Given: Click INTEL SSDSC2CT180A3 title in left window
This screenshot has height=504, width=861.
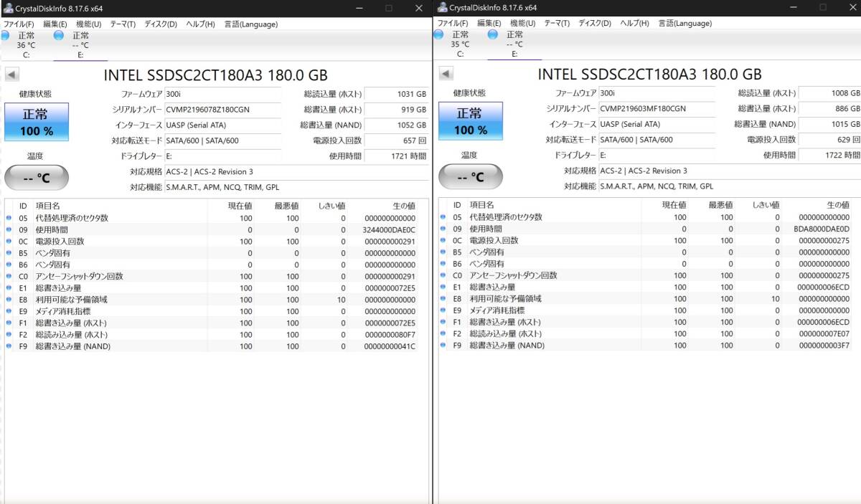Looking at the screenshot, I should [x=216, y=75].
